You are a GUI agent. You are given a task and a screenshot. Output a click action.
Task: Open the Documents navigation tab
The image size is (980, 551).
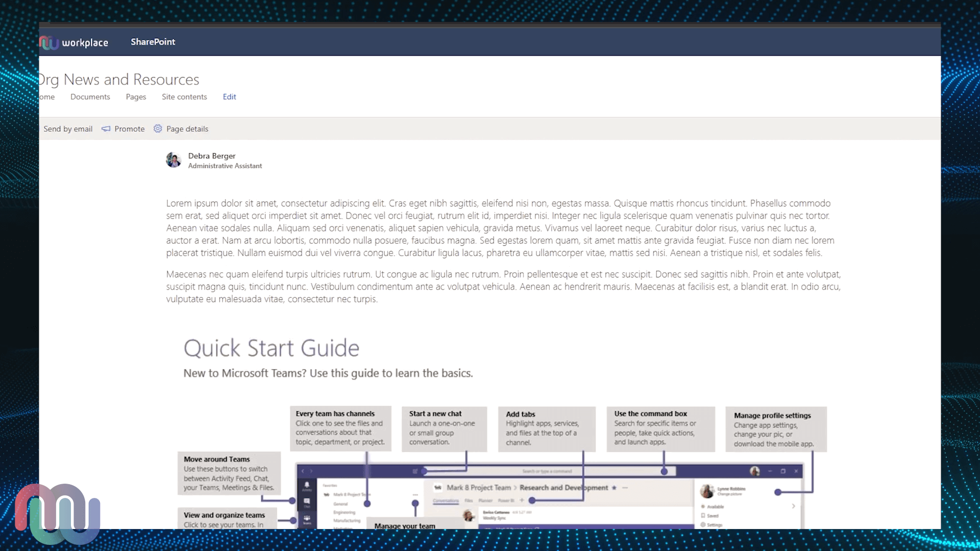pos(90,97)
